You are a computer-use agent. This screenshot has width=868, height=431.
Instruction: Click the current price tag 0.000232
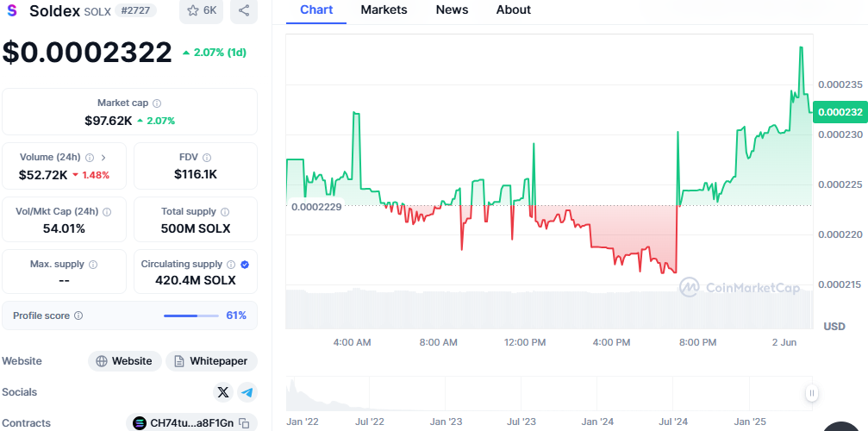pos(840,112)
